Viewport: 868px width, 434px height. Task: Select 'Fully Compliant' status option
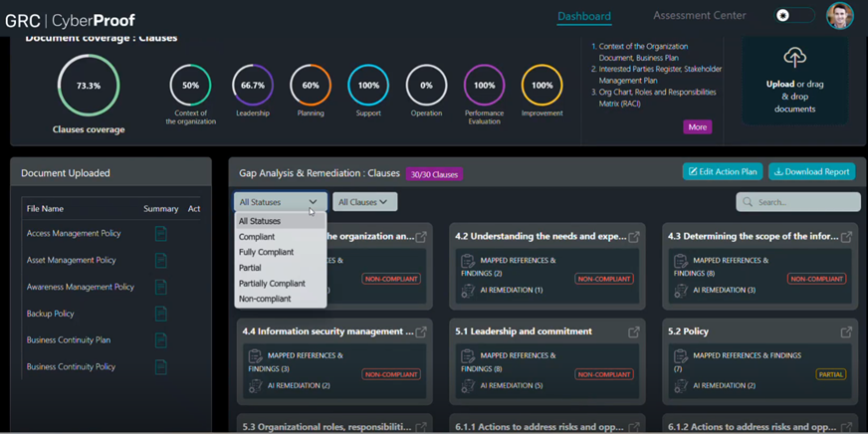(x=280, y=252)
